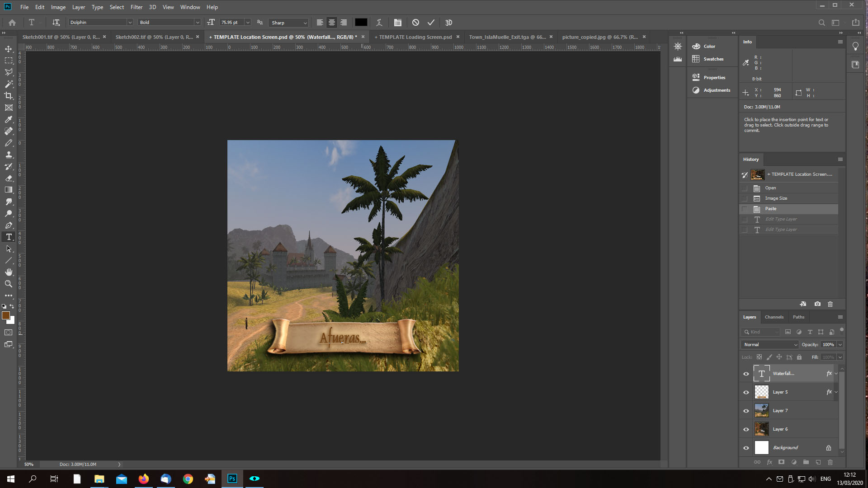The width and height of the screenshot is (868, 488).
Task: Hide the Background layer visibility
Action: (x=746, y=448)
